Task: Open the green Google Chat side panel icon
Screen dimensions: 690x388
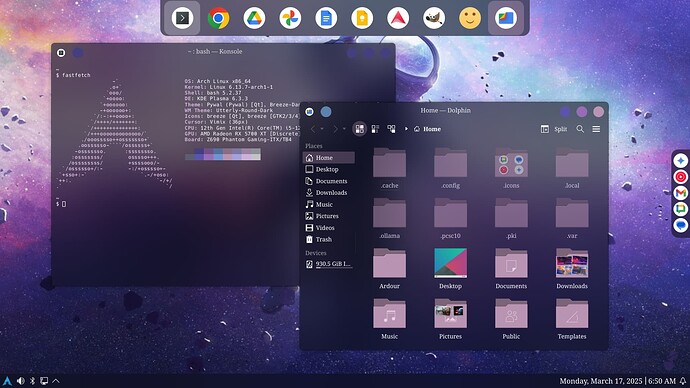Action: pyautogui.click(x=681, y=209)
